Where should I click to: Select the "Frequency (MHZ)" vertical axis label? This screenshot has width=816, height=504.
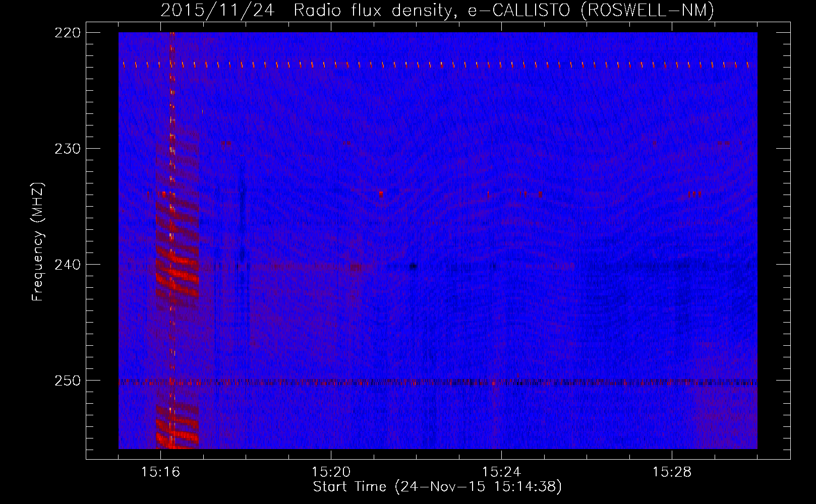(x=38, y=242)
